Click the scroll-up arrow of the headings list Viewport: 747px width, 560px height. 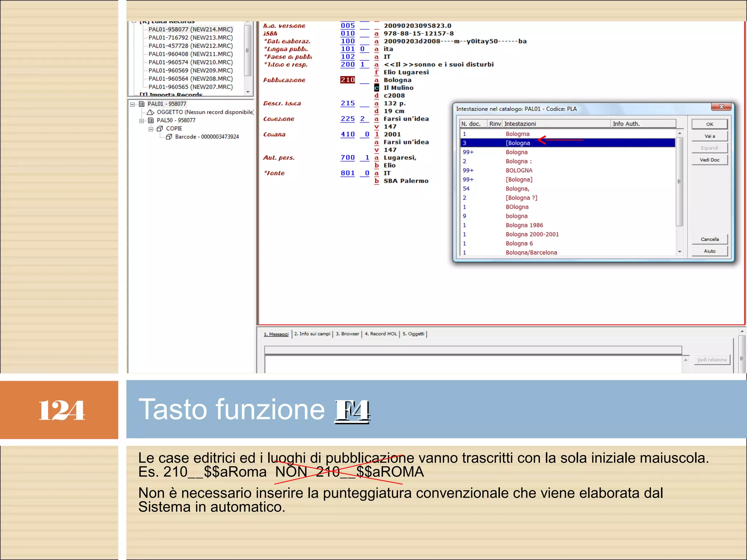(x=680, y=133)
